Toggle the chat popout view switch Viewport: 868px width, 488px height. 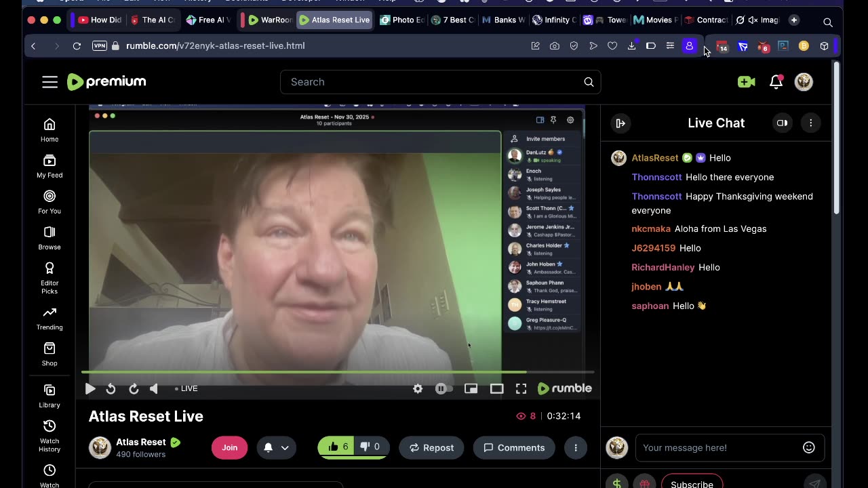[x=782, y=123]
